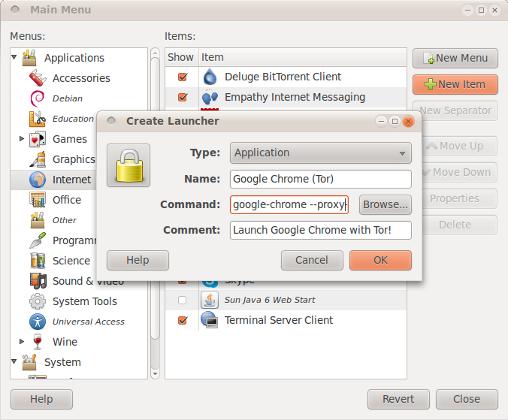Cancel the Create Launcher dialog

[312, 260]
